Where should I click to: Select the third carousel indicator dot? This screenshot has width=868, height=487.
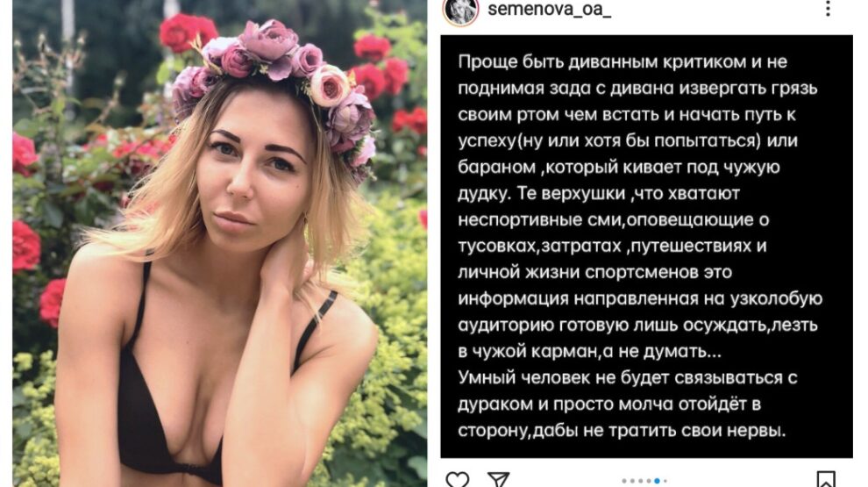(641, 481)
